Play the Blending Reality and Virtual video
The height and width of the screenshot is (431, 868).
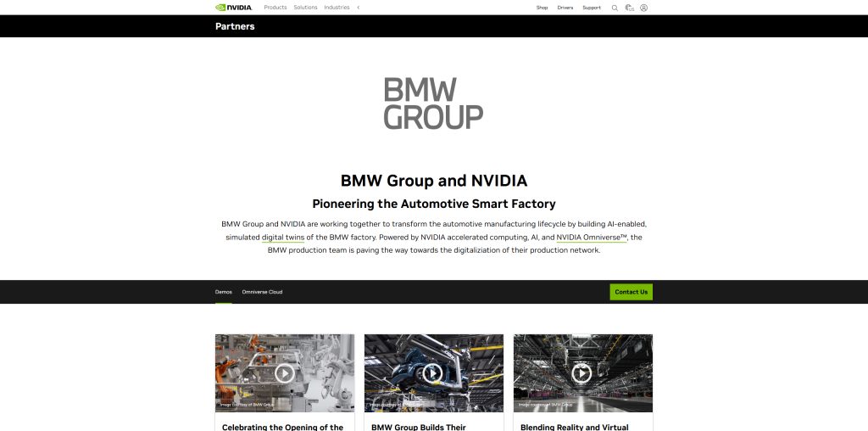[x=581, y=372]
